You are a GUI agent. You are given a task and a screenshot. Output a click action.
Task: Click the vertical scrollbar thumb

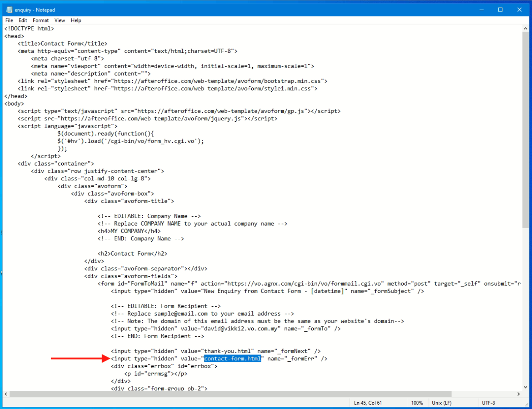coord(525,127)
